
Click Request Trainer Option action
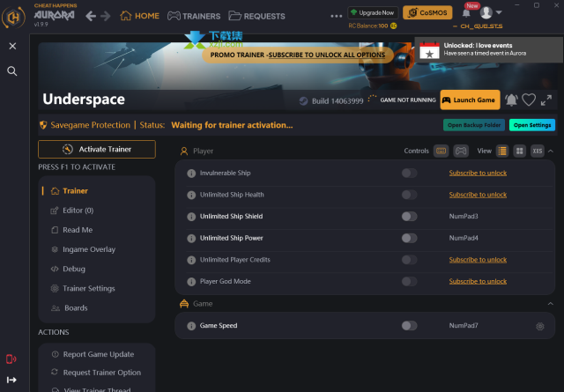pos(96,373)
